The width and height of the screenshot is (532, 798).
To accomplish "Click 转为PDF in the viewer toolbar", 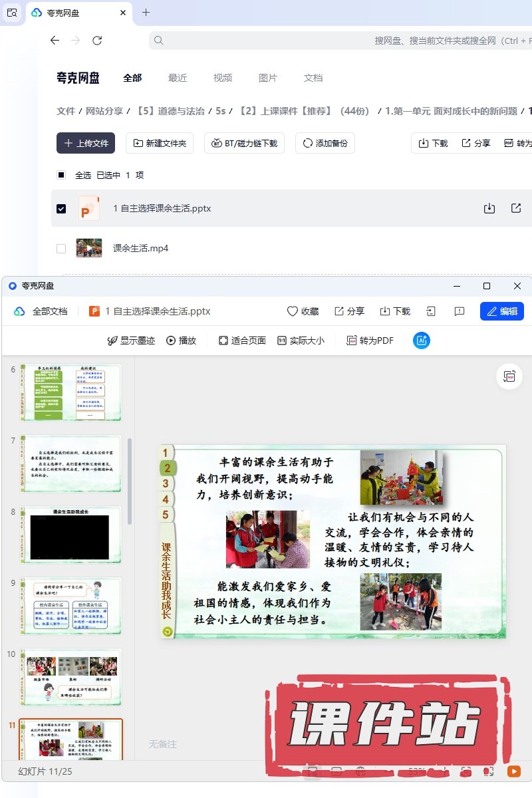I will tap(370, 340).
